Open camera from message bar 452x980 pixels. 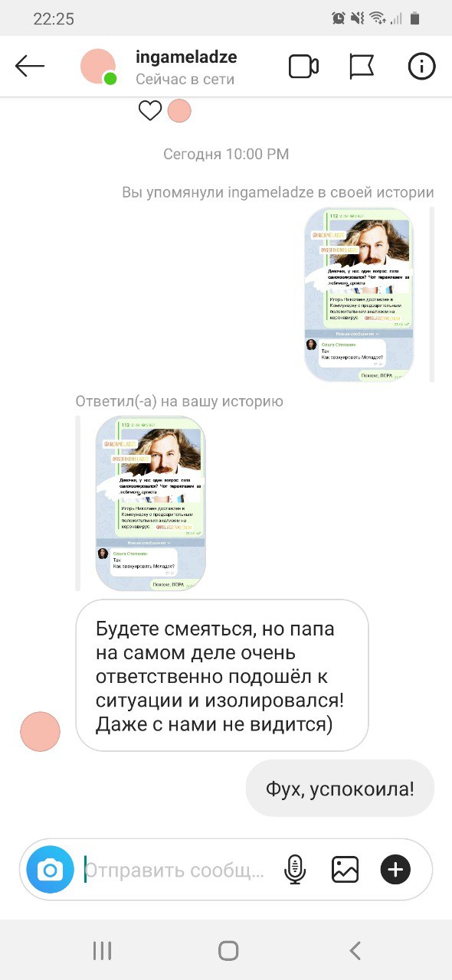51,870
